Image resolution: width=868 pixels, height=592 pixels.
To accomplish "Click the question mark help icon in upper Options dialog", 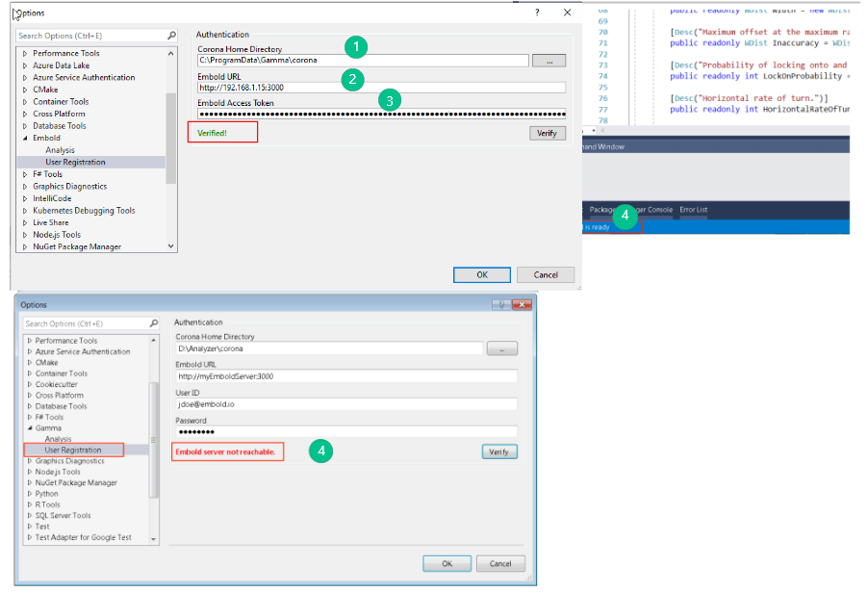I will coord(537,13).
